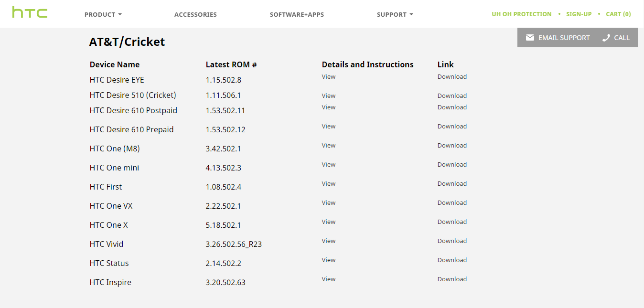Click ROM number 2.14.502.2
Viewport: 644px width, 308px height.
coord(224,263)
